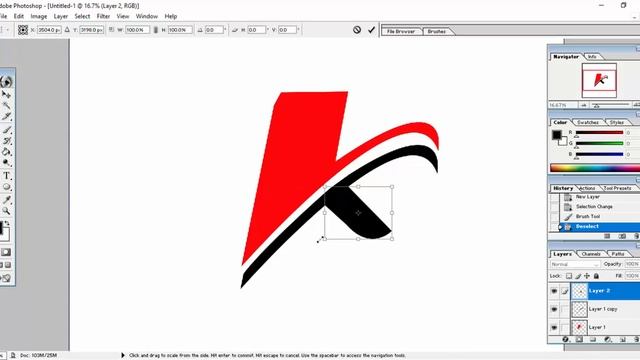Select the Eyedropper tool
The image size is (640, 360).
tap(7, 200)
